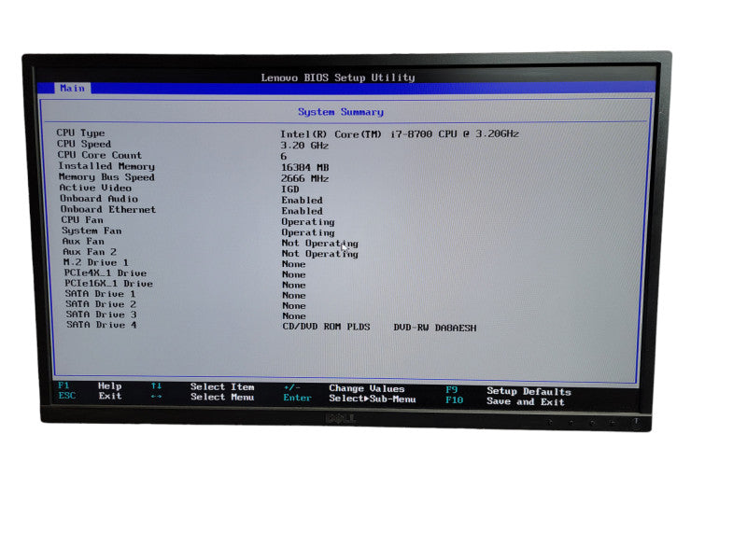Image resolution: width=747 pixels, height=560 pixels.
Task: Click the F9 Setup Defaults hint
Action: [x=508, y=391]
